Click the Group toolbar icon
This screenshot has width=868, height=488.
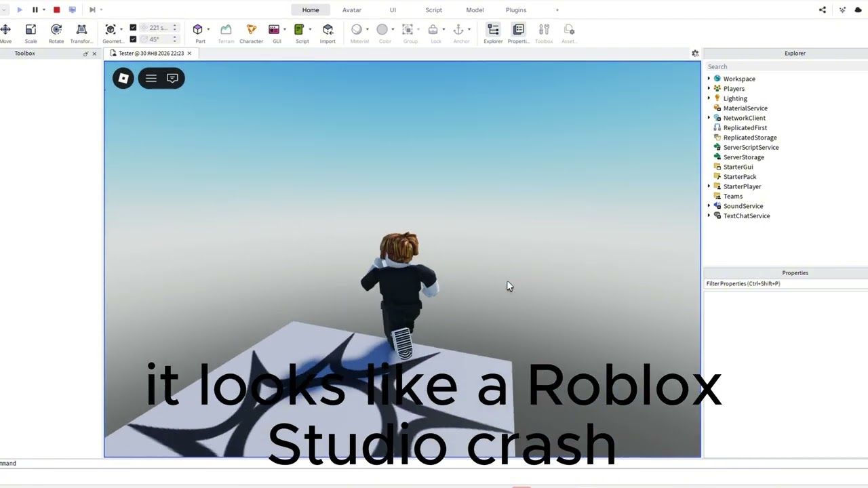pos(408,30)
